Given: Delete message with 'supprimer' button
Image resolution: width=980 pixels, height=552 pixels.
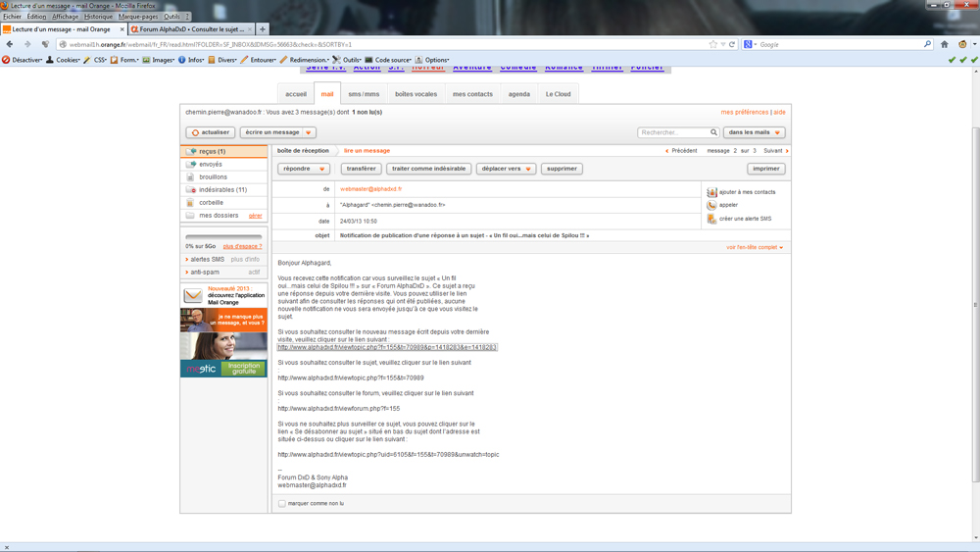Looking at the screenshot, I should 562,169.
